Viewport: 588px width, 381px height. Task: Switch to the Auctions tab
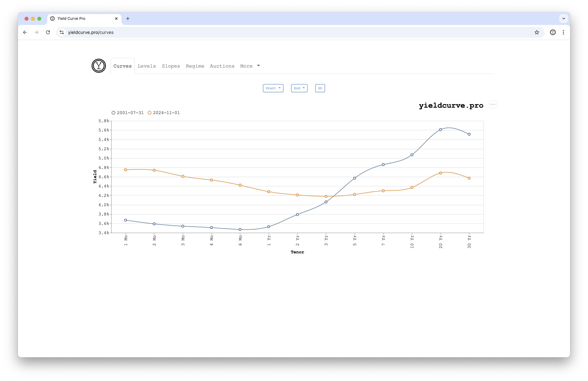point(222,66)
